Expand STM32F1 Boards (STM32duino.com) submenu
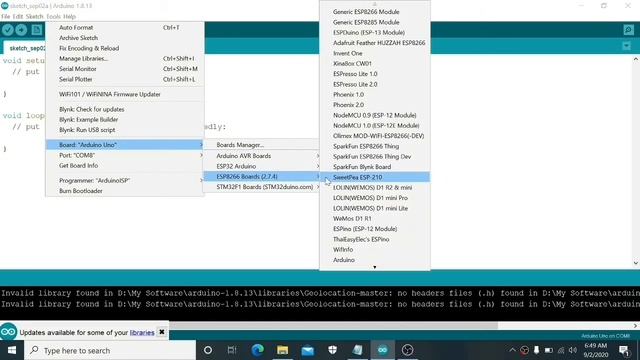 pos(261,187)
